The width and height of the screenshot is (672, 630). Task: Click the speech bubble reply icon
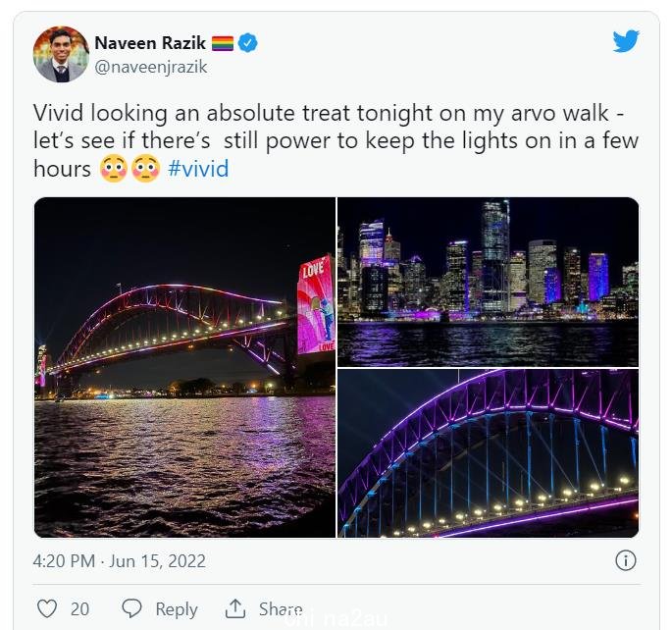(x=132, y=608)
